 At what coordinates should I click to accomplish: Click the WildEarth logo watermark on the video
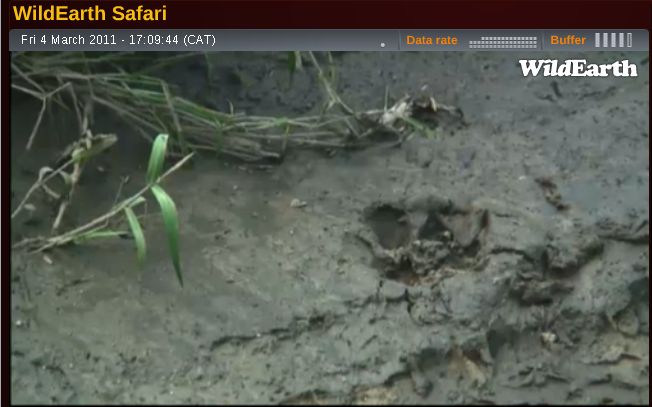[577, 68]
